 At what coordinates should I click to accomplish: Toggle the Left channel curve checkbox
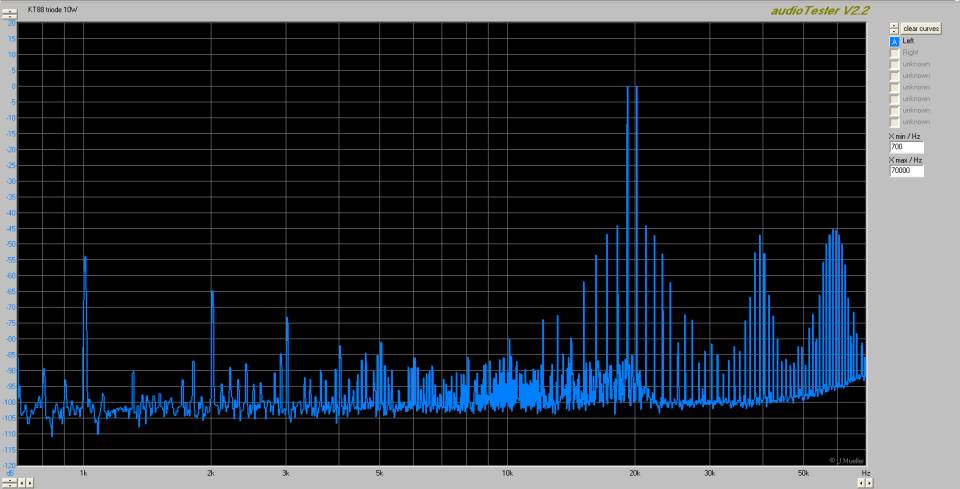pyautogui.click(x=894, y=41)
